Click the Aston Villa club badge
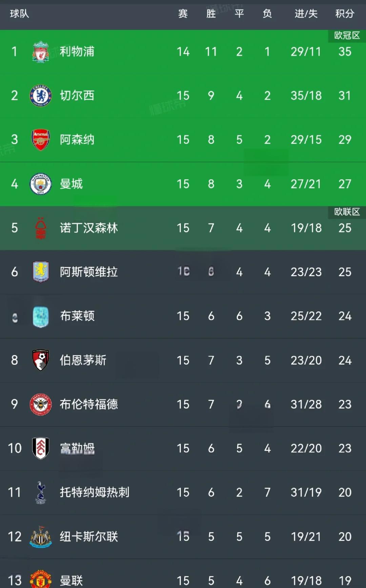366x588 pixels. coord(40,272)
